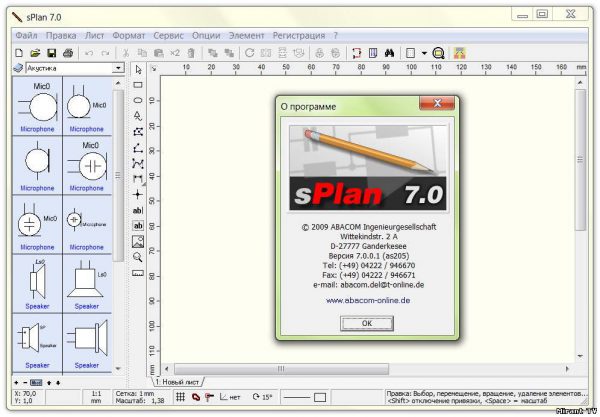Select the measure ruler tool

[x=138, y=273]
